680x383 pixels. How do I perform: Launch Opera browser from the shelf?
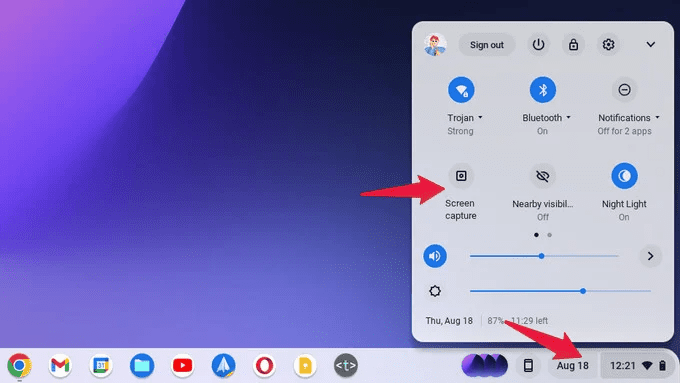coord(264,365)
